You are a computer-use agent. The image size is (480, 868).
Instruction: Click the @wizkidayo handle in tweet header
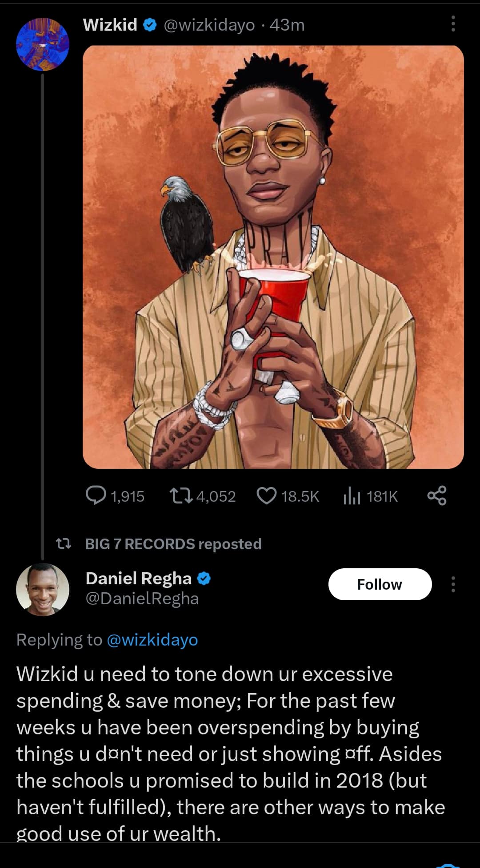pos(209,25)
